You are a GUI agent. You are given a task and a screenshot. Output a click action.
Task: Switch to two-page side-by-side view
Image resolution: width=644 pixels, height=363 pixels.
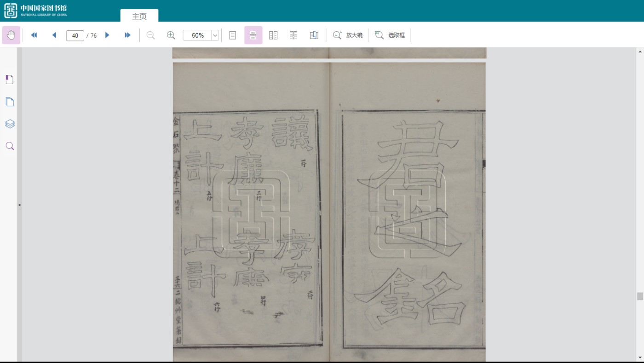273,35
